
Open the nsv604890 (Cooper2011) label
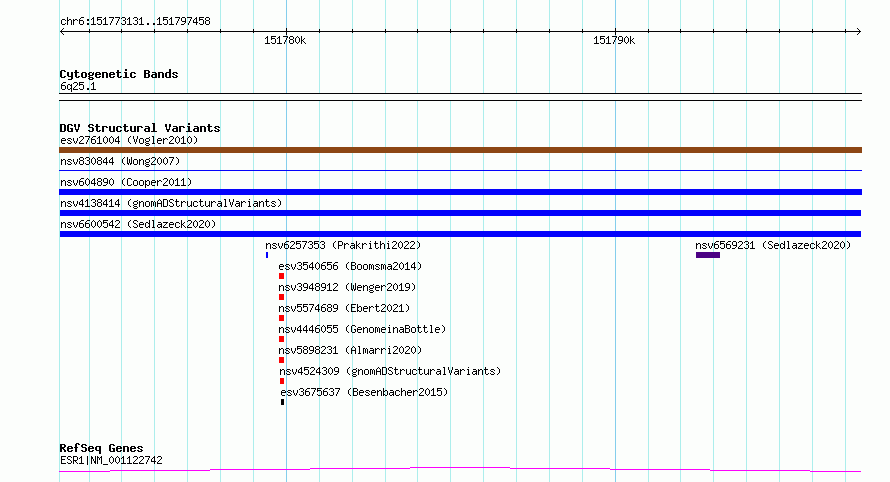[126, 182]
